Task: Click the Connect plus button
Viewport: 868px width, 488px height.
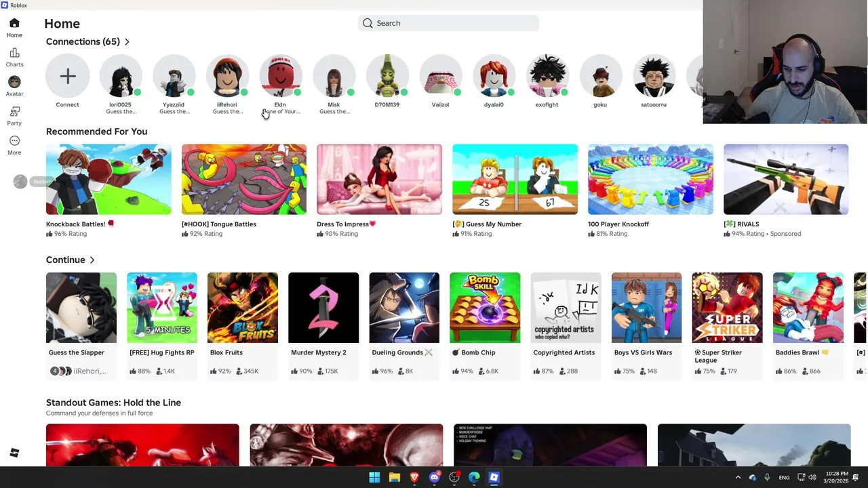Action: coord(67,77)
